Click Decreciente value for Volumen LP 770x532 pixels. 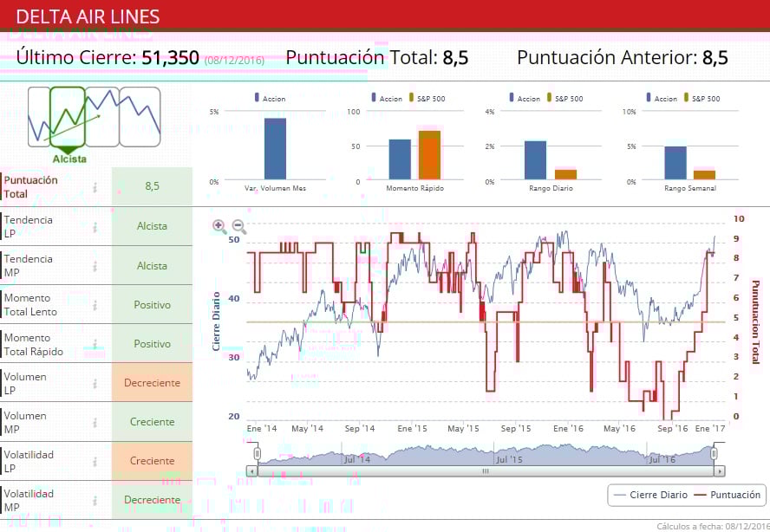(153, 383)
